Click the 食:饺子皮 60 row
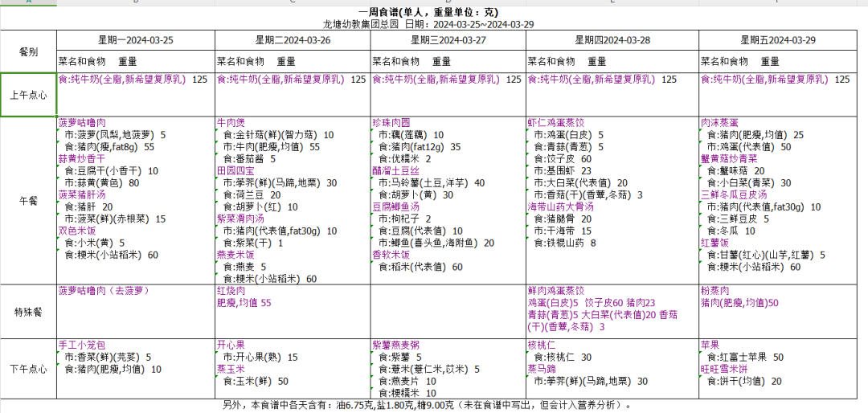 (563, 159)
